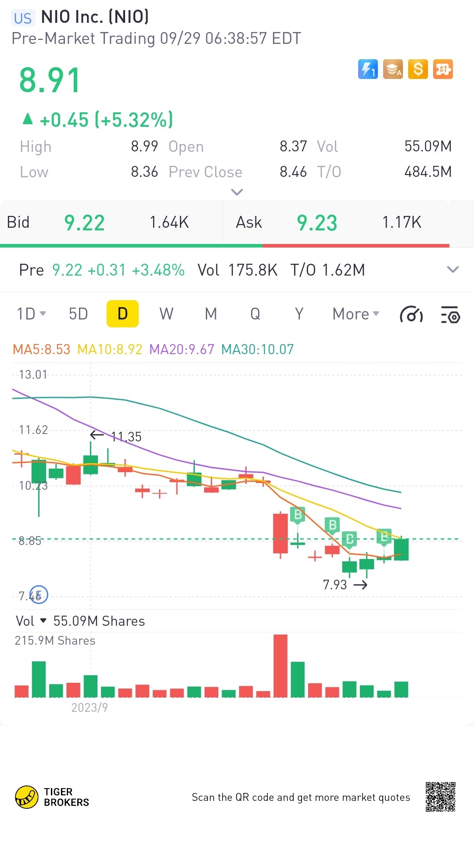
Task: Open the More timeframes dropdown
Action: [x=356, y=314]
